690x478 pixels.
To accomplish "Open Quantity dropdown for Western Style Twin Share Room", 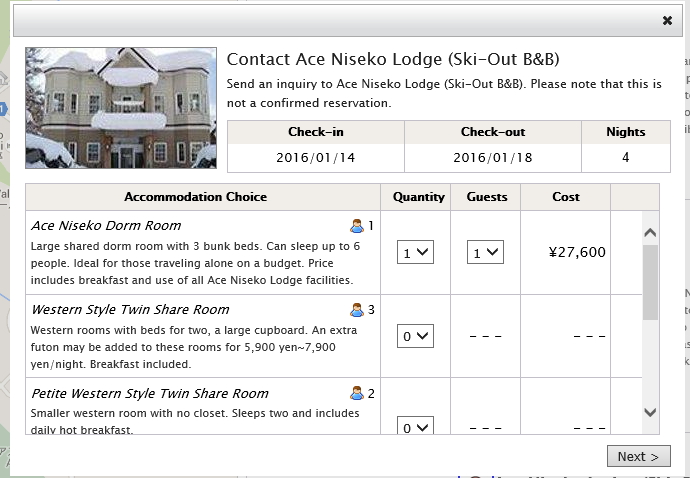I will 415,336.
